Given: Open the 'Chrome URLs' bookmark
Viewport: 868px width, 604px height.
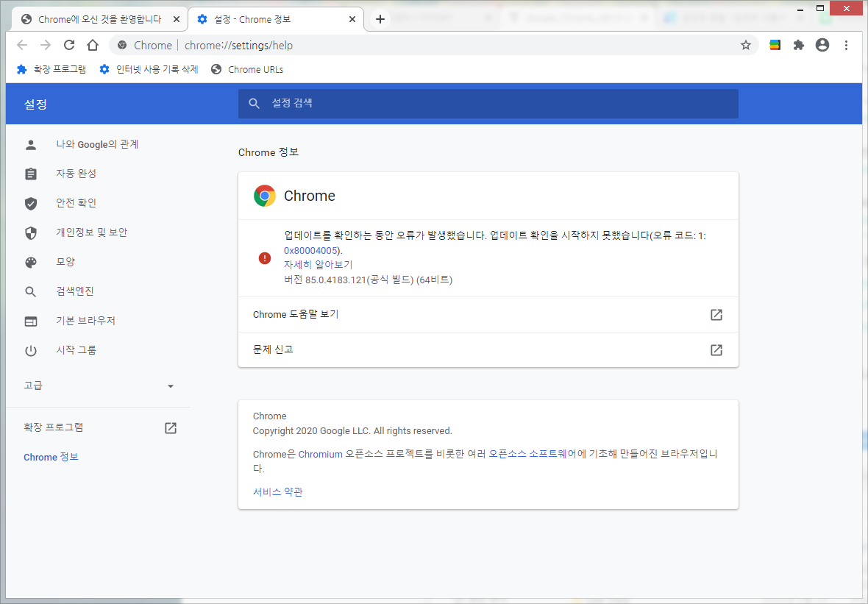Looking at the screenshot, I should tap(247, 69).
